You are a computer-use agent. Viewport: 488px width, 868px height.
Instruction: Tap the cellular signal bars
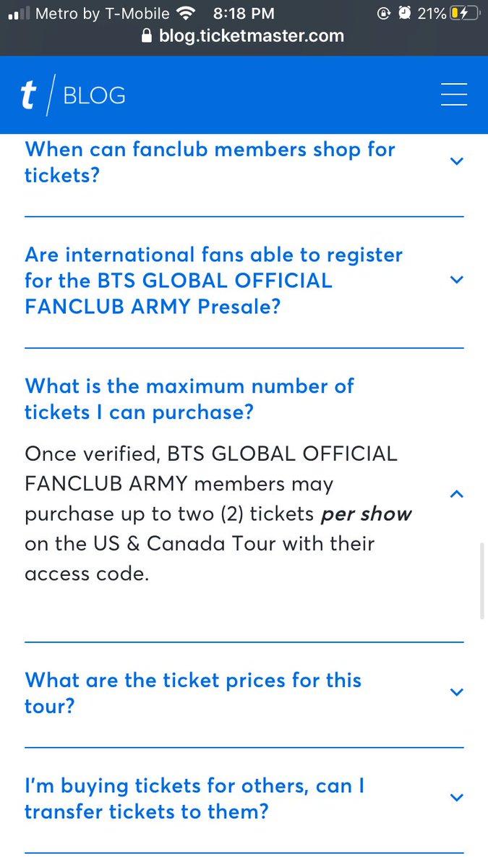click(18, 14)
